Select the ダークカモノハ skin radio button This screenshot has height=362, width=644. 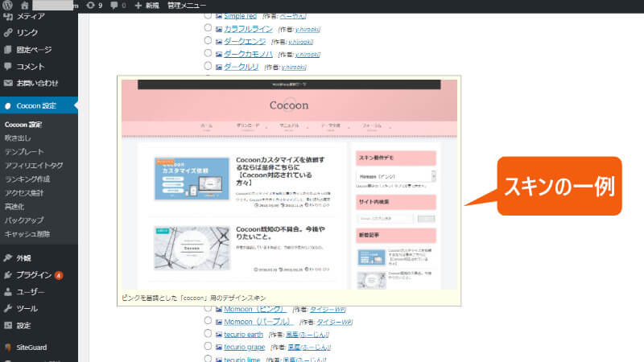click(208, 53)
